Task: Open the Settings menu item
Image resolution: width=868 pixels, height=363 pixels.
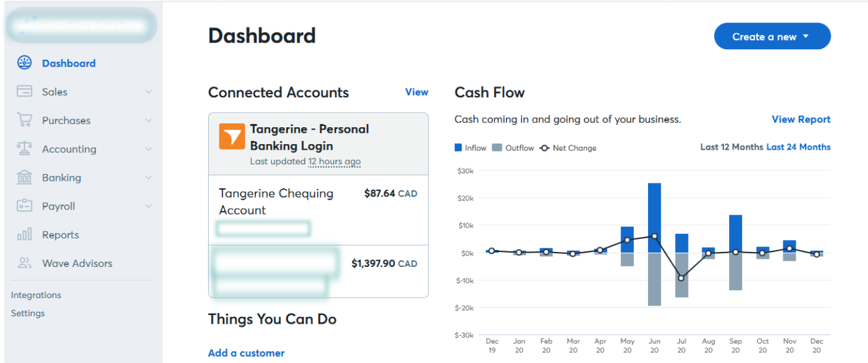Action: (x=27, y=312)
